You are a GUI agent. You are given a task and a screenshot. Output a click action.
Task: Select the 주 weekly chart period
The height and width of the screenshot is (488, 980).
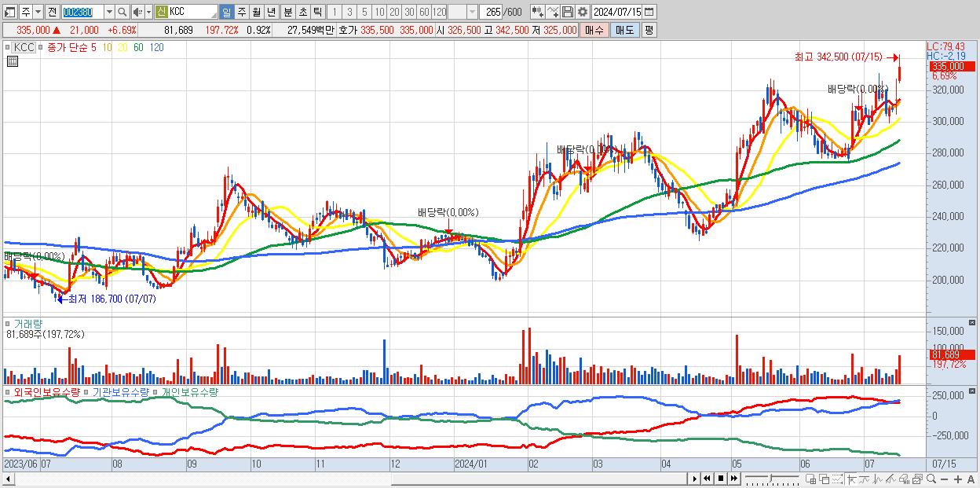pos(241,12)
